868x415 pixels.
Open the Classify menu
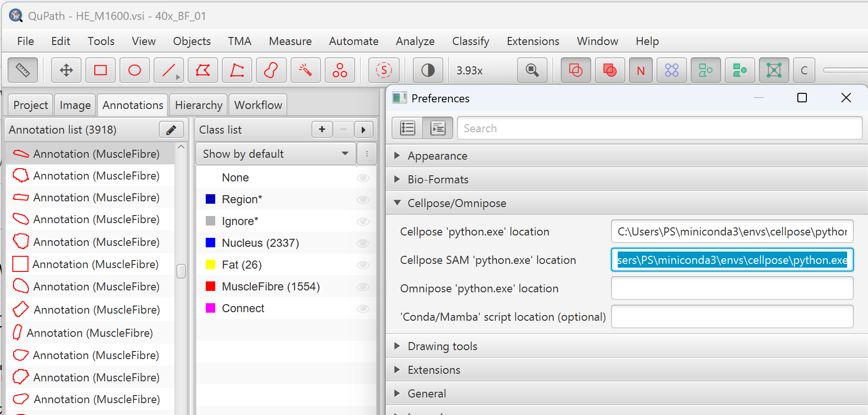(x=470, y=41)
